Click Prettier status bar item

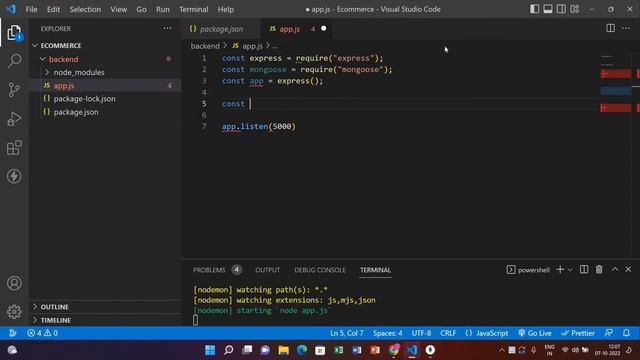tap(578, 333)
